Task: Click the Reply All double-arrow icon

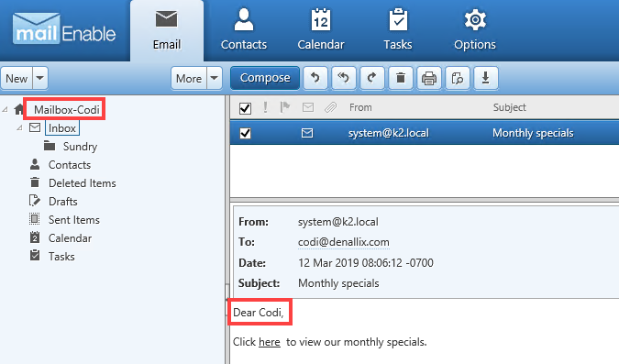Action: (344, 78)
